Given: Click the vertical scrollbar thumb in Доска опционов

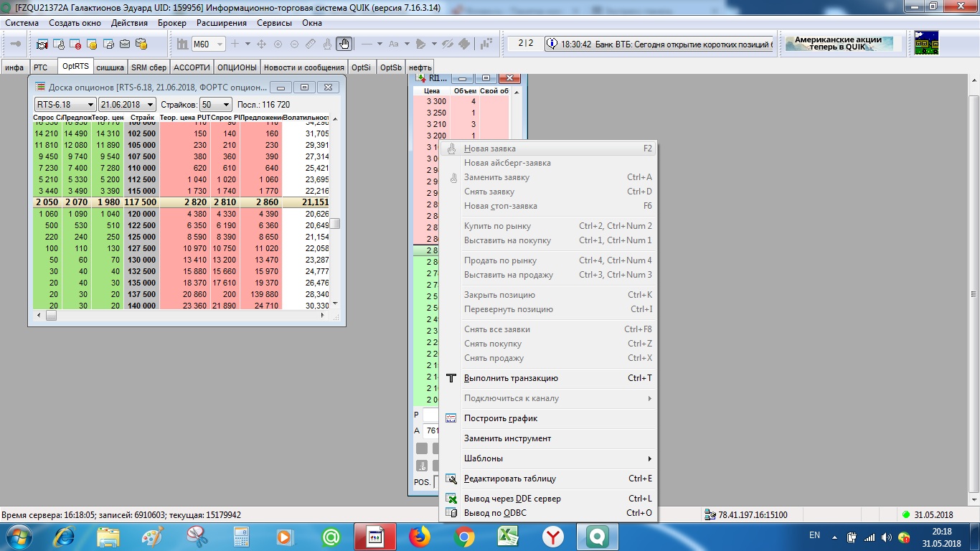Looking at the screenshot, I should 335,223.
